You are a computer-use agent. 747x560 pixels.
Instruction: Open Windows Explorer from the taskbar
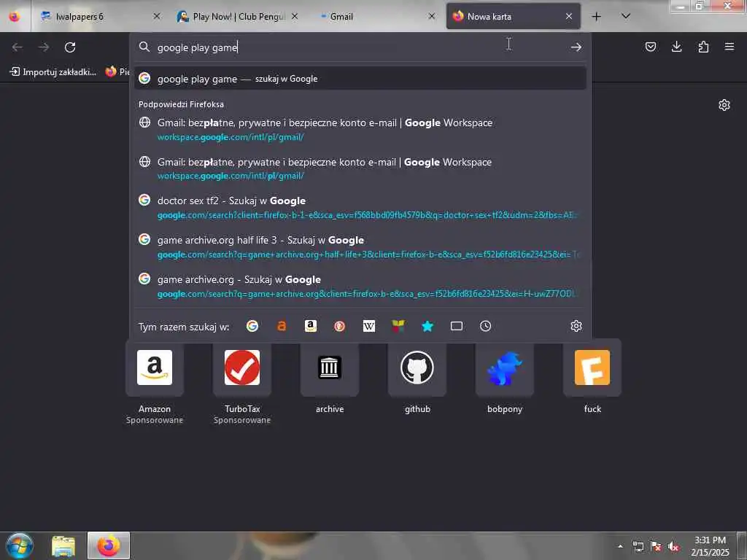63,546
